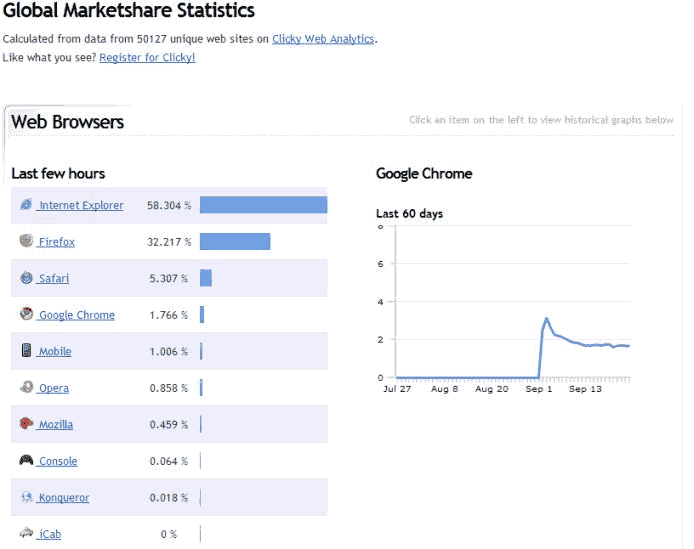Click the Mobile phone icon

[x=27, y=350]
